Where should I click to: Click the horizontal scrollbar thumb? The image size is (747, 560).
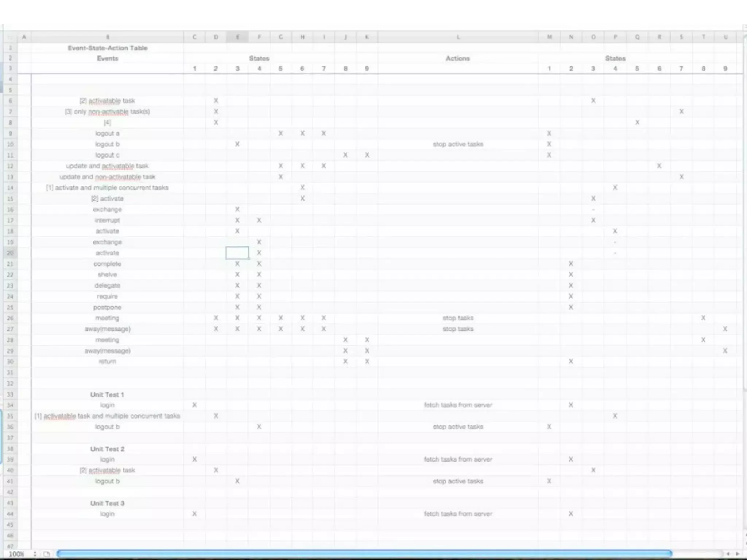pyautogui.click(x=364, y=553)
